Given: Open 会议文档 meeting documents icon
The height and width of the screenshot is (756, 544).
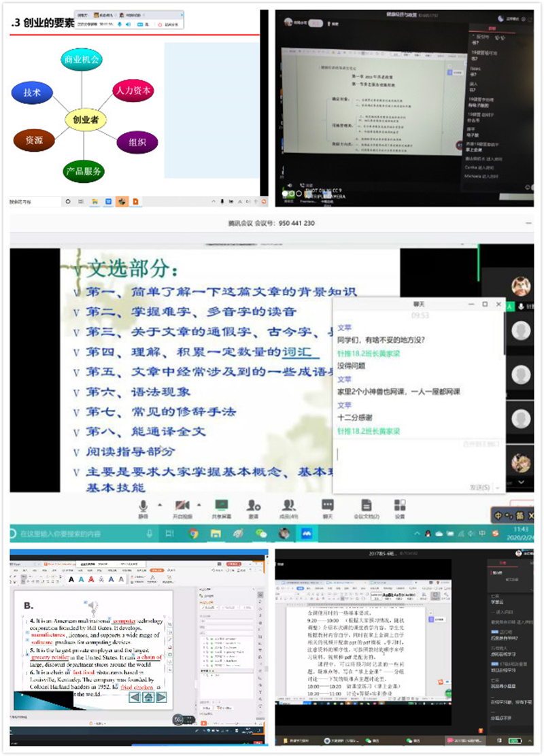Looking at the screenshot, I should [367, 505].
